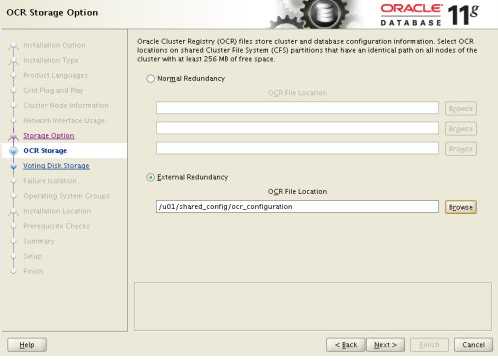Click the OCR Storage step bullet icon
The image size is (498, 361).
tap(13, 151)
